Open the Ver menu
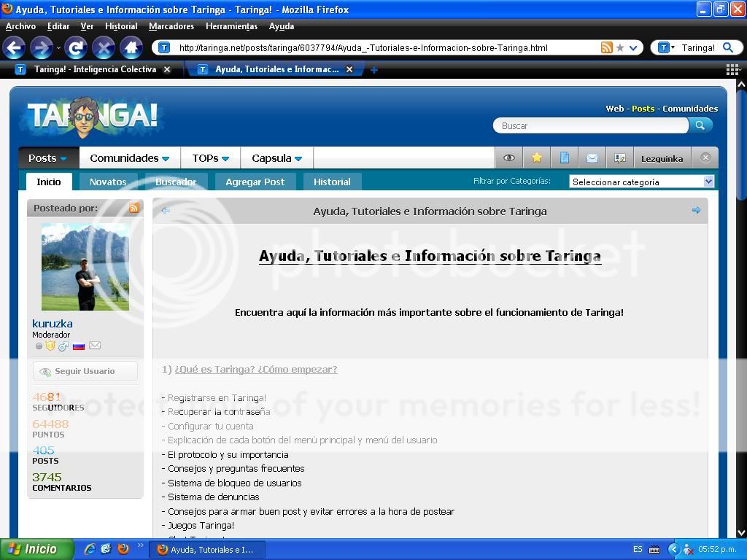Image resolution: width=747 pixels, height=560 pixels. point(87,26)
